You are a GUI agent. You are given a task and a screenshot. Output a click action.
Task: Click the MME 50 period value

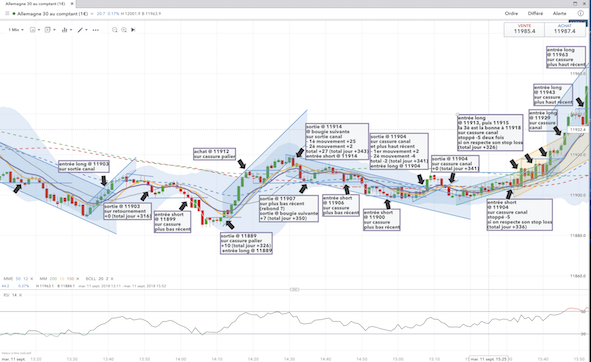[x=18, y=279]
